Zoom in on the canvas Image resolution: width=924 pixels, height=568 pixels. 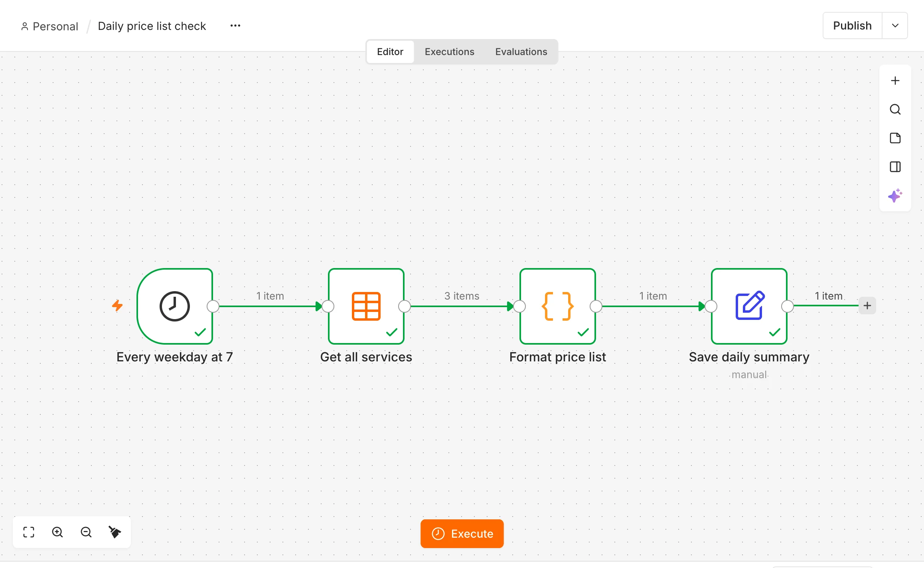57,532
